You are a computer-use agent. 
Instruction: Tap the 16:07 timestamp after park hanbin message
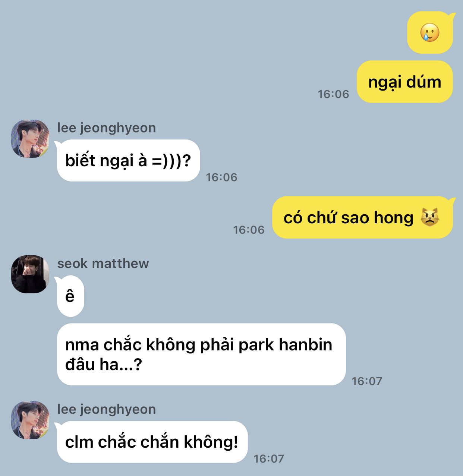tap(367, 381)
